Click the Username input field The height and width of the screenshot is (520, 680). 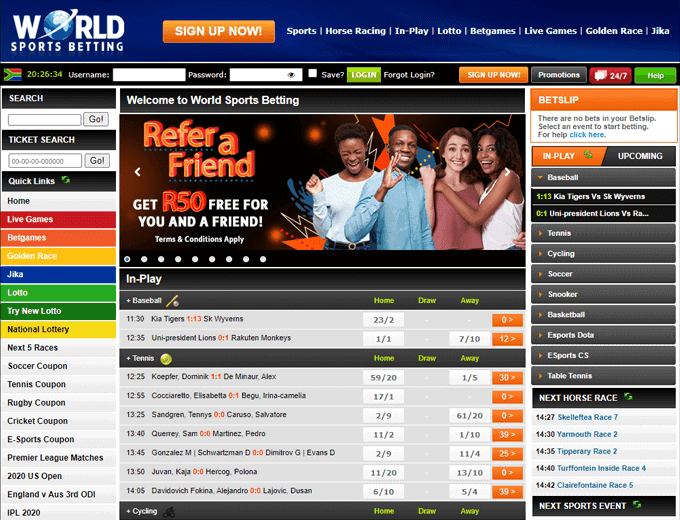pyautogui.click(x=149, y=75)
